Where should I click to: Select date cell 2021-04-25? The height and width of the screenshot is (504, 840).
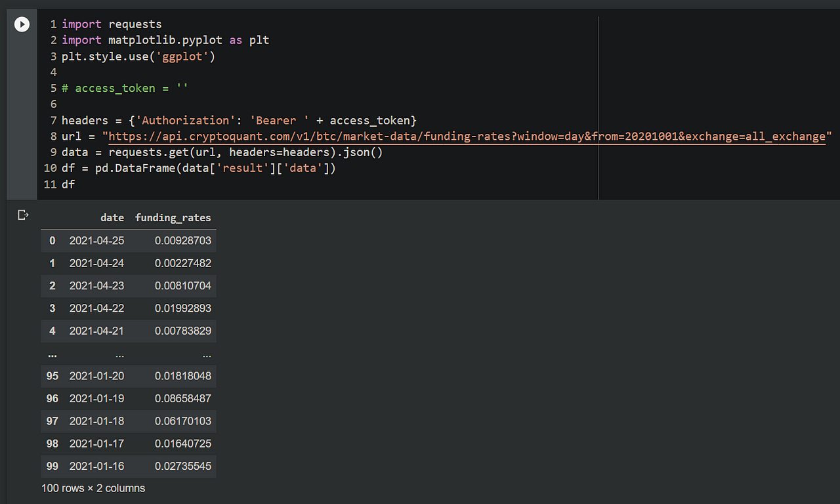96,241
